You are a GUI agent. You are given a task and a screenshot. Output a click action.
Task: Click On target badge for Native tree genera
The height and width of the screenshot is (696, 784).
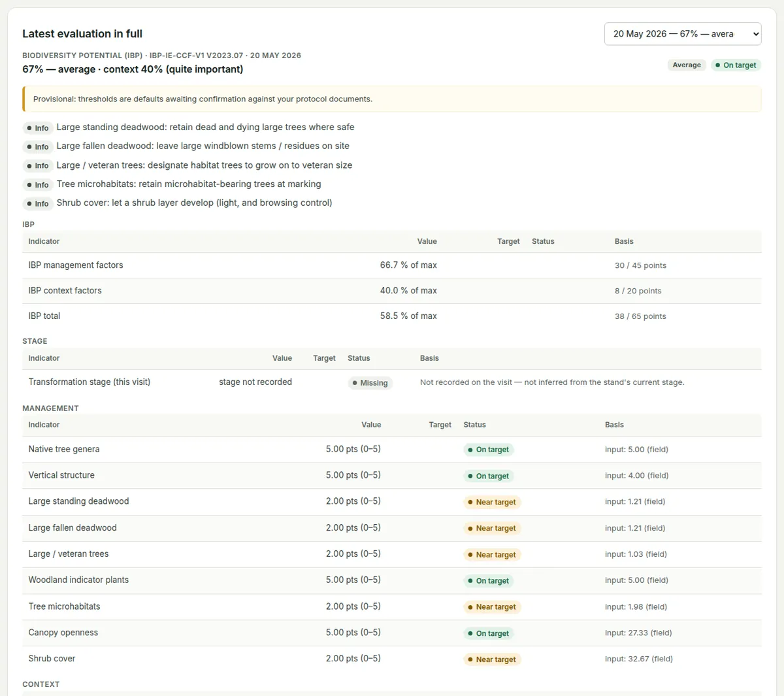click(489, 450)
